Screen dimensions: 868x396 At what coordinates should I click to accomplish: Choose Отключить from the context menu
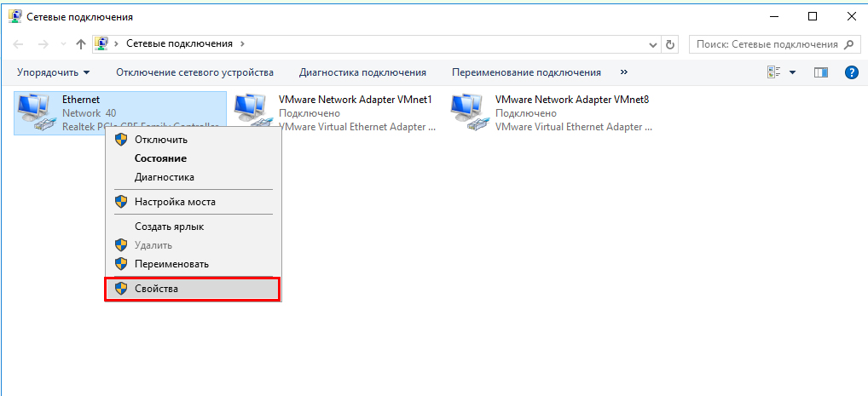pyautogui.click(x=193, y=140)
